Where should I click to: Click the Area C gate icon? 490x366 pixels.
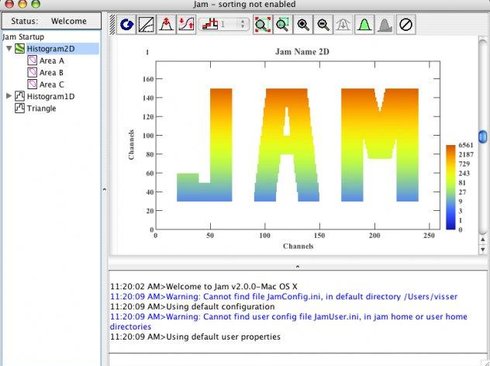point(32,84)
